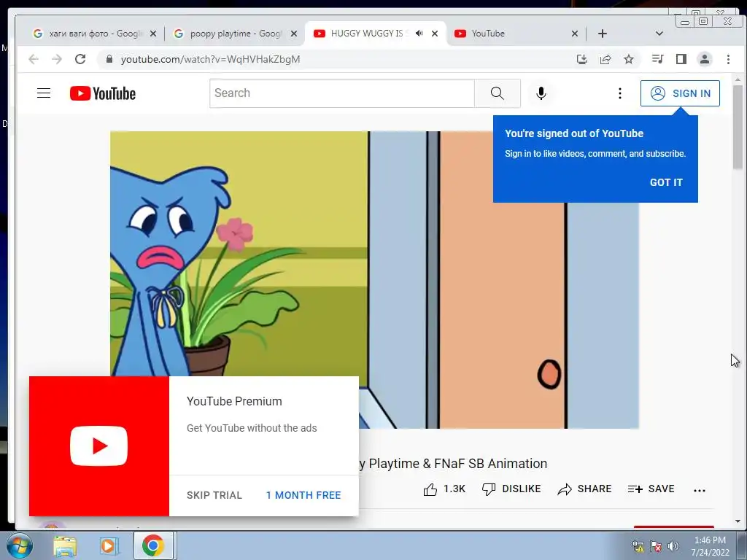
Task: Click the red YouTube Premium logo panel
Action: 99,446
